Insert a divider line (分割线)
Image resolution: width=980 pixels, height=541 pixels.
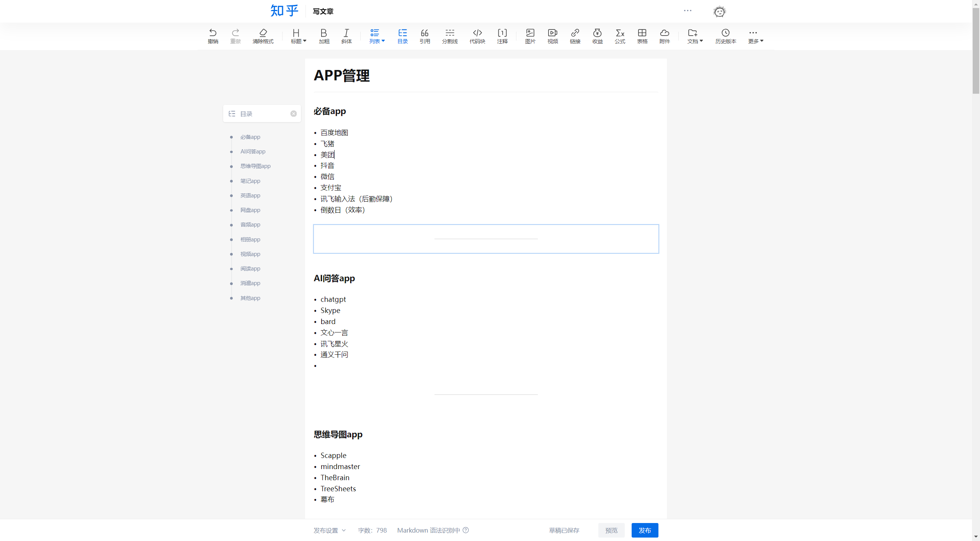(450, 36)
